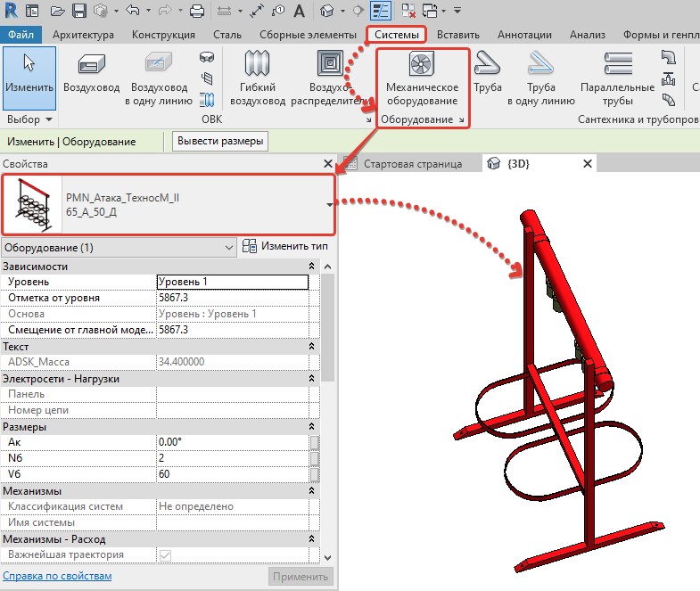This screenshot has height=591, width=700.
Task: Open the Системы ribbon tab
Action: tap(396, 35)
